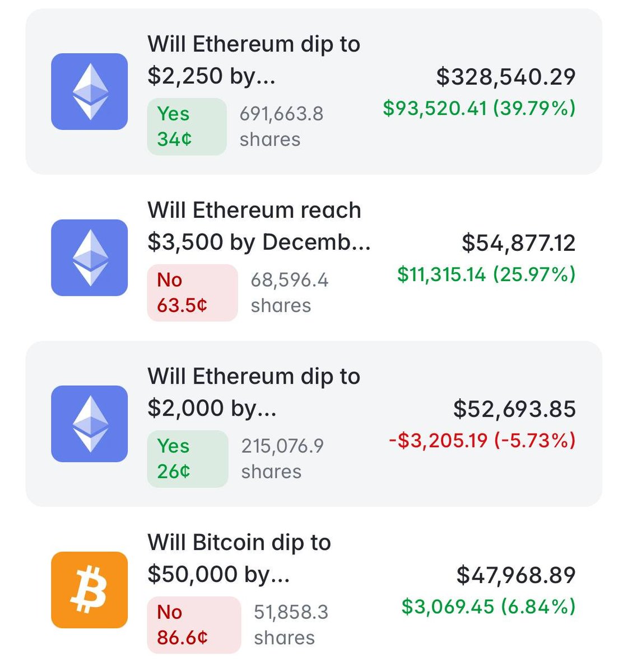Viewport: 628px width, 672px height.
Task: View the $47,968.89 position value
Action: coord(516,575)
